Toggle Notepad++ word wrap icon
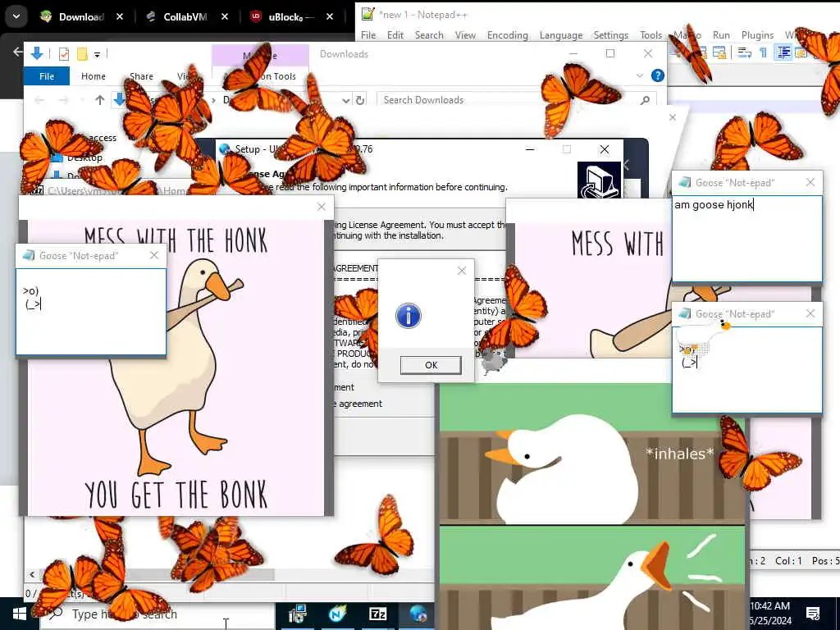Viewport: 840px width, 630px height. (x=744, y=52)
